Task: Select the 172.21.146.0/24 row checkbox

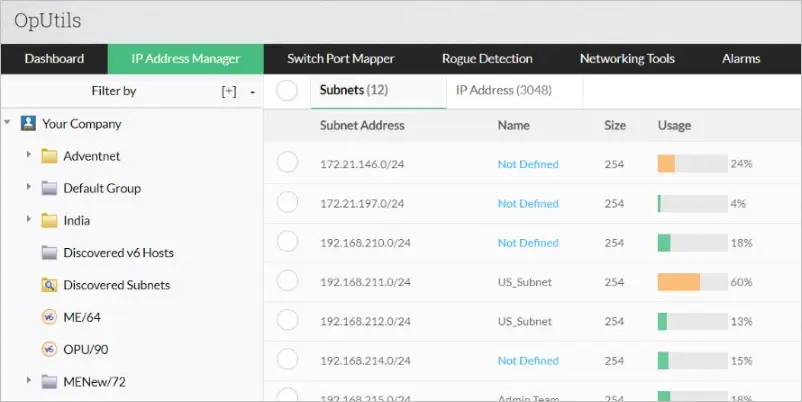Action: coord(287,162)
